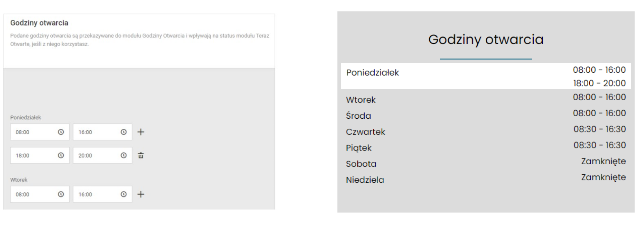Edit the Poniedziałek 16:00 closing time field
The width and height of the screenshot is (644, 234).
point(102,132)
